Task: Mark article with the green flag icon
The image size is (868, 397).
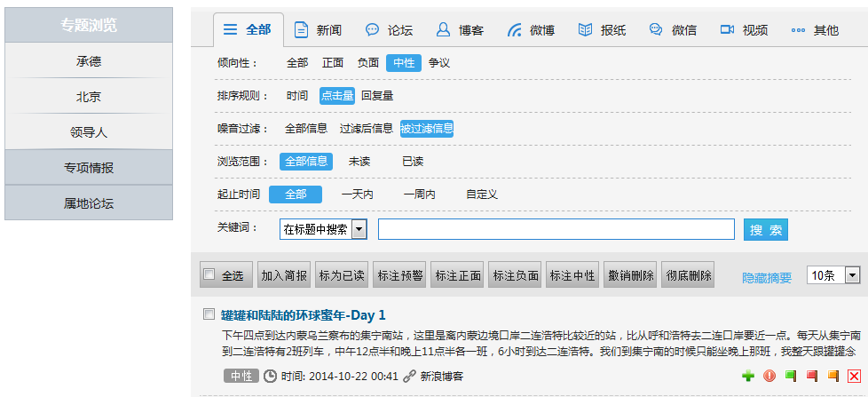Action: tap(791, 376)
